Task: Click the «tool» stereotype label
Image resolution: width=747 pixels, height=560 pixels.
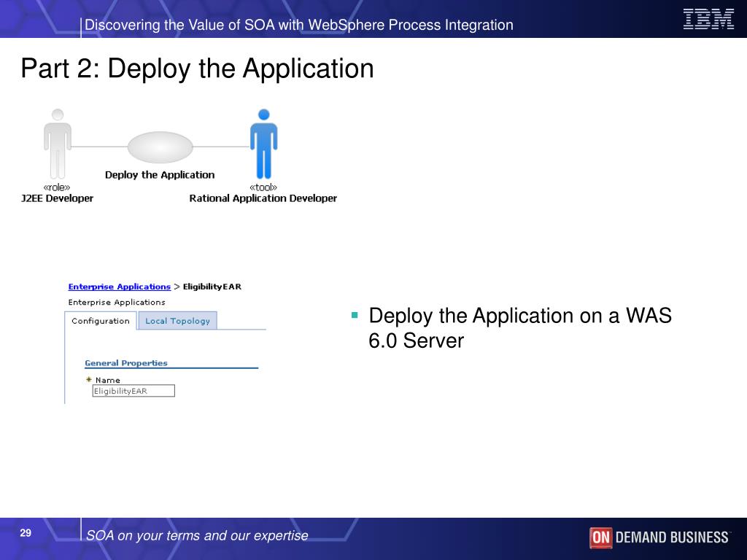Action: [x=263, y=187]
